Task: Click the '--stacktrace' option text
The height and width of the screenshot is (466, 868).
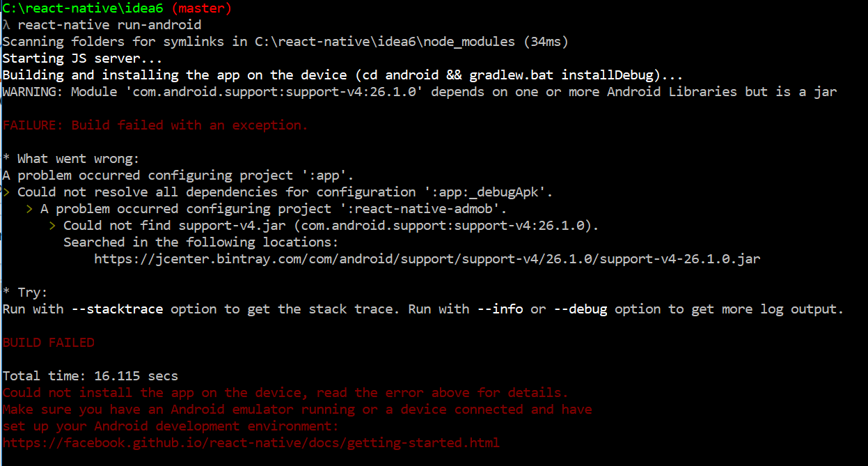Action: (x=117, y=309)
